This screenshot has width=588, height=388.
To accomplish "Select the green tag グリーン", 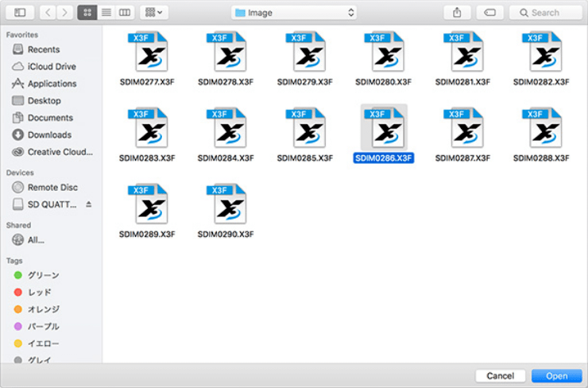I will 43,275.
